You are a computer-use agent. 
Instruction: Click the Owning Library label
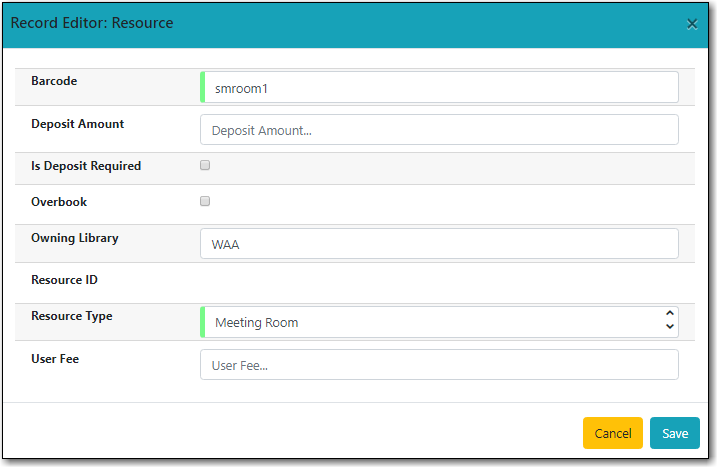[75, 238]
